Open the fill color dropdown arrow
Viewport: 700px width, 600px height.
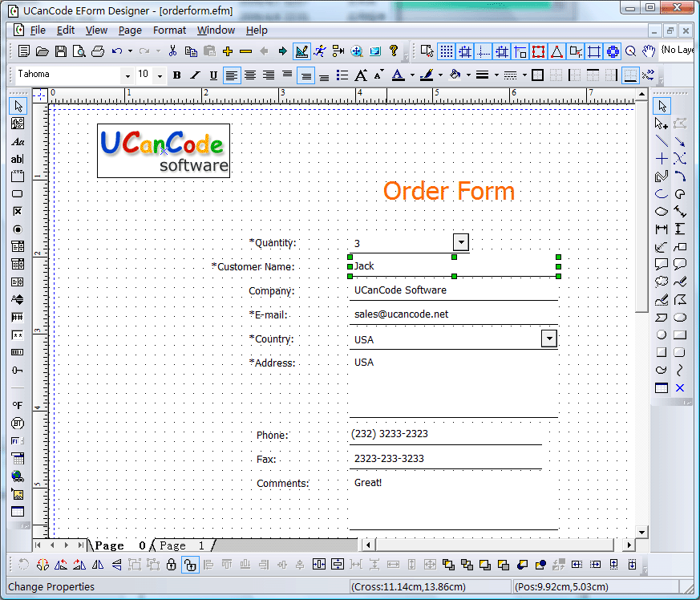(468, 75)
